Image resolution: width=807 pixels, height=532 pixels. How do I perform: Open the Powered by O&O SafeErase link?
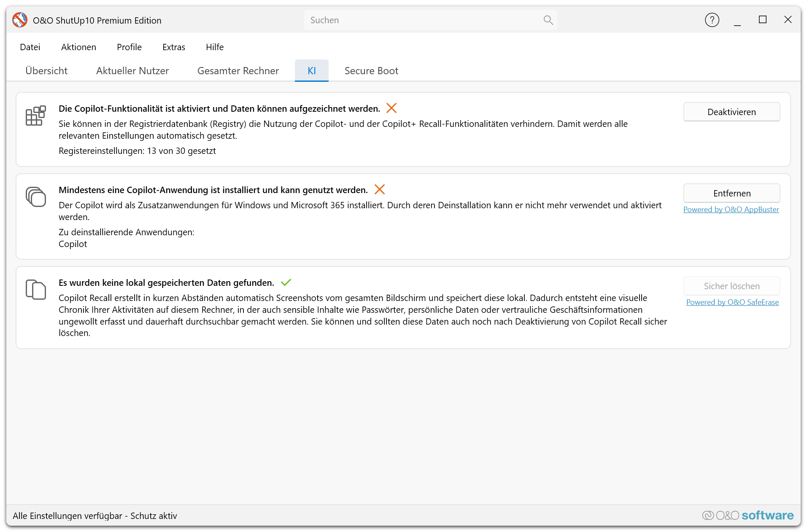tap(733, 302)
